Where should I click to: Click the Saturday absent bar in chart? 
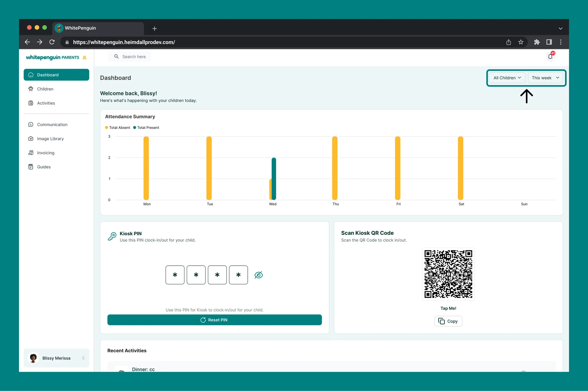(460, 168)
